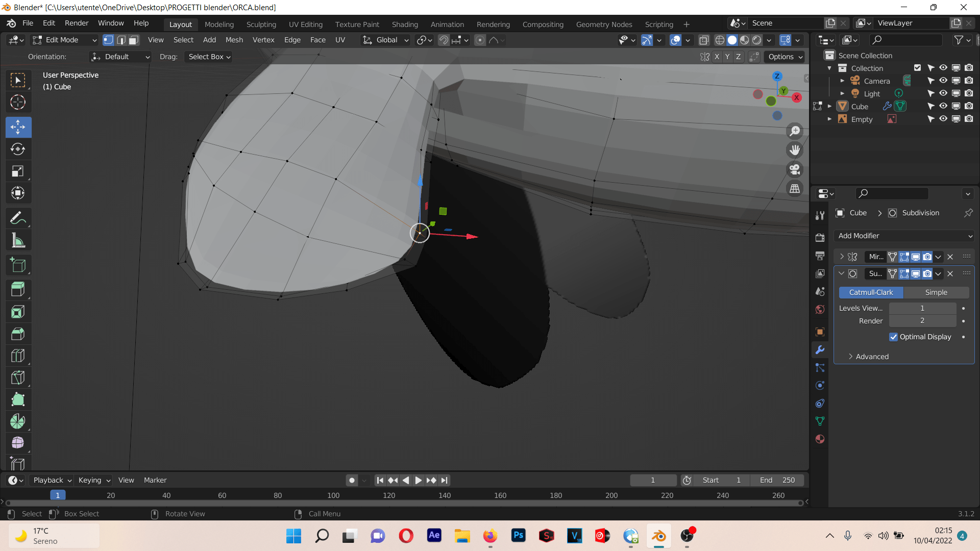The height and width of the screenshot is (551, 980).
Task: Select the Inset Faces tool
Action: coord(18,312)
